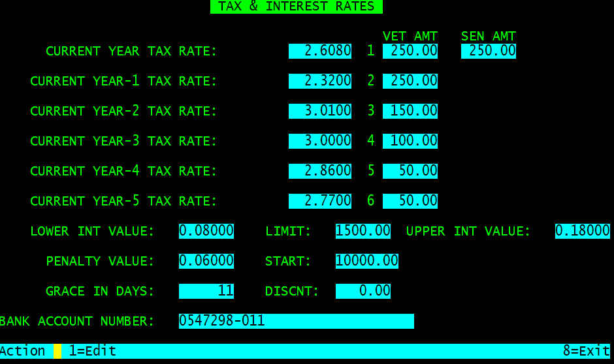Select the Discnt field
614x364 pixels.
point(363,291)
